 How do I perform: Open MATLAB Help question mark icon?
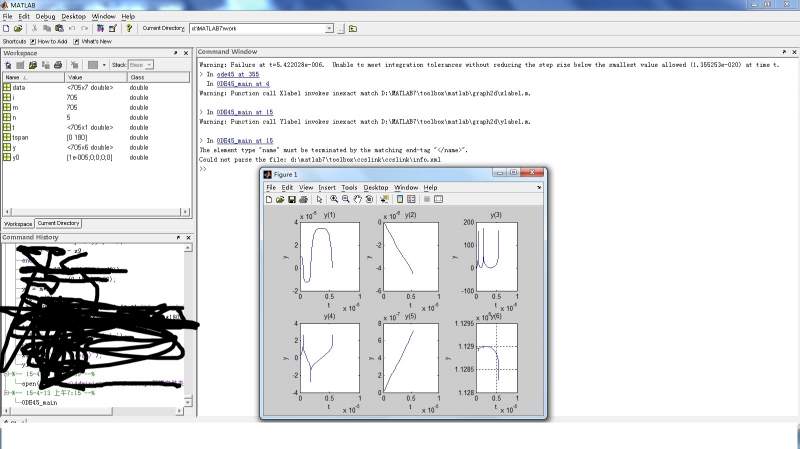coord(129,29)
